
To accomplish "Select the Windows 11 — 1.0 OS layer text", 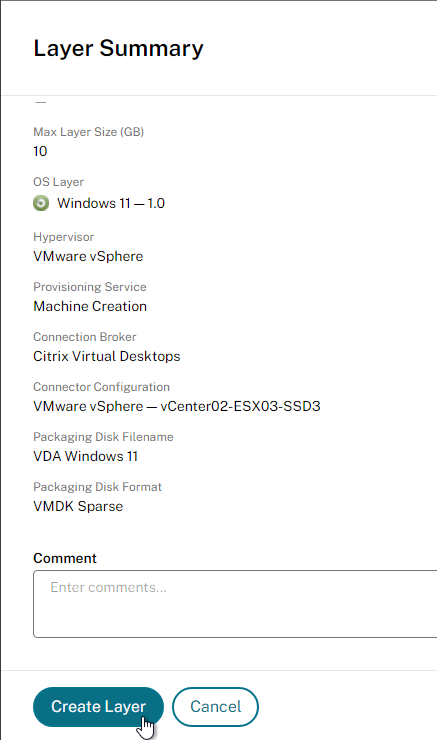I will tap(111, 203).
